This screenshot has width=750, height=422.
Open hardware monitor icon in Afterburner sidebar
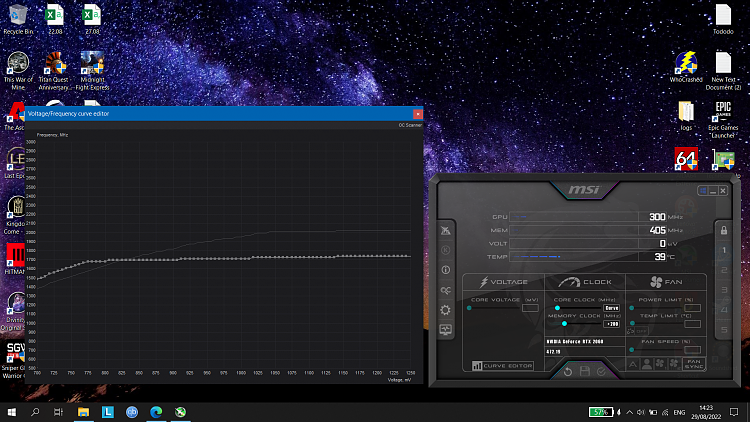[x=445, y=330]
